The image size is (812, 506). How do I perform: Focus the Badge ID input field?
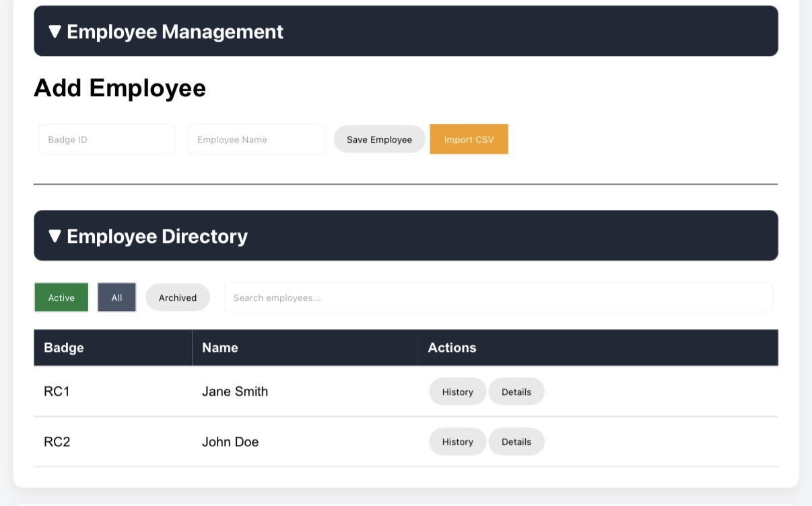[x=107, y=139]
